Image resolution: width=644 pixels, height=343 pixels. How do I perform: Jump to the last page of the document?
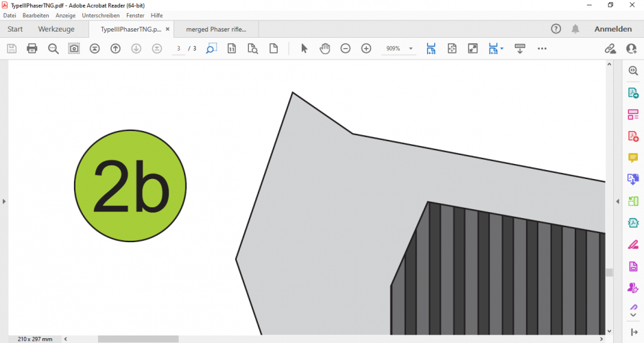pos(157,49)
